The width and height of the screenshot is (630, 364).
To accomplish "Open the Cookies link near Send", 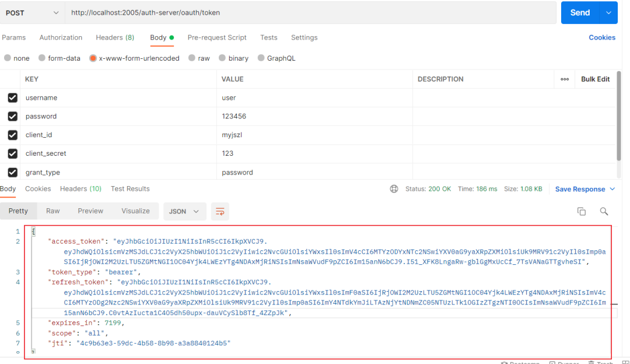I will click(x=602, y=37).
